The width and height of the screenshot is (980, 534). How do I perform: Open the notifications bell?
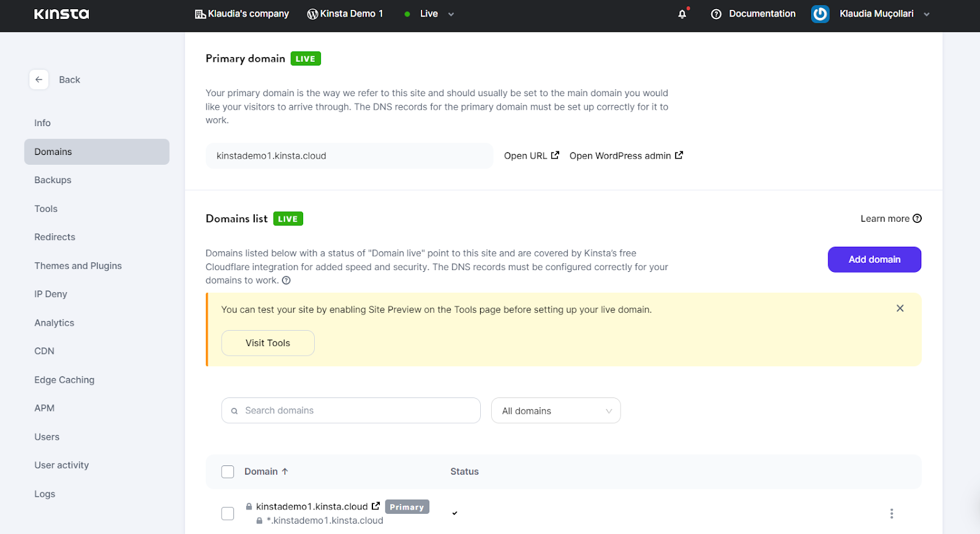[x=682, y=14]
